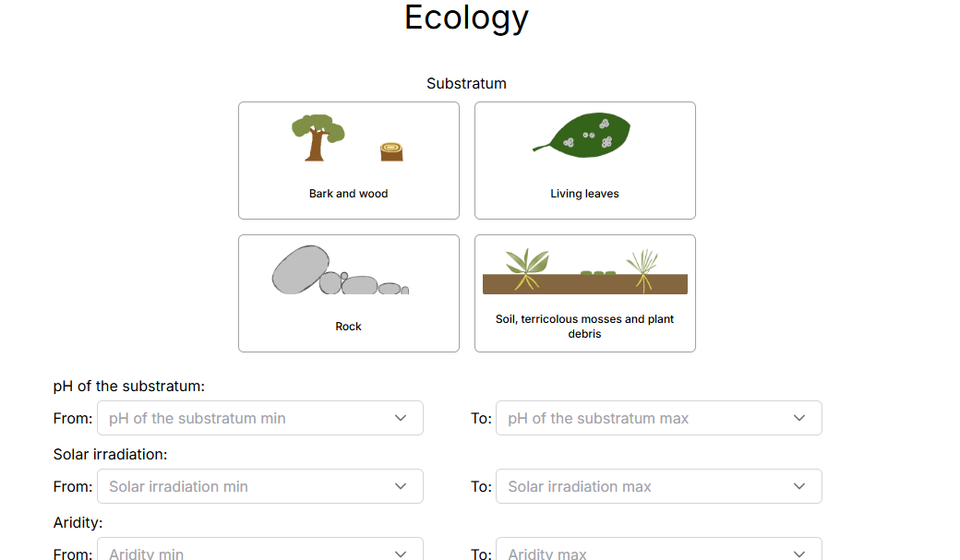
Task: Click the Substratum section label
Action: (x=466, y=83)
